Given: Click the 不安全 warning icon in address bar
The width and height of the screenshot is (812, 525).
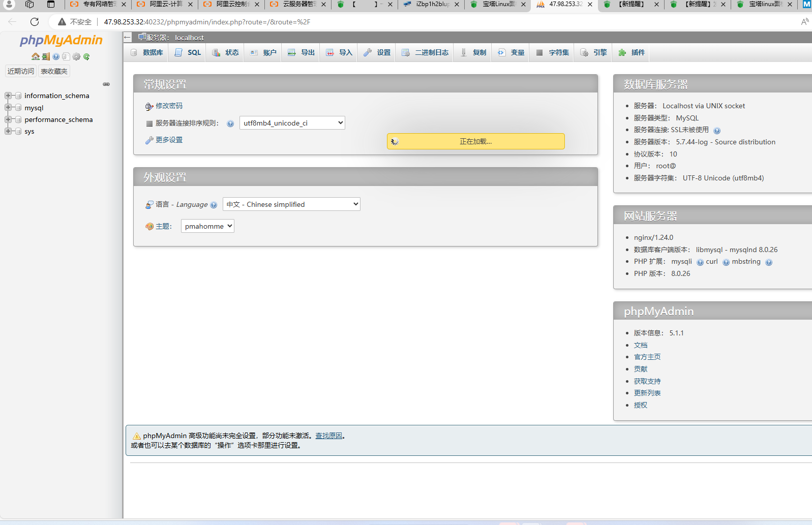Looking at the screenshot, I should click(x=62, y=22).
